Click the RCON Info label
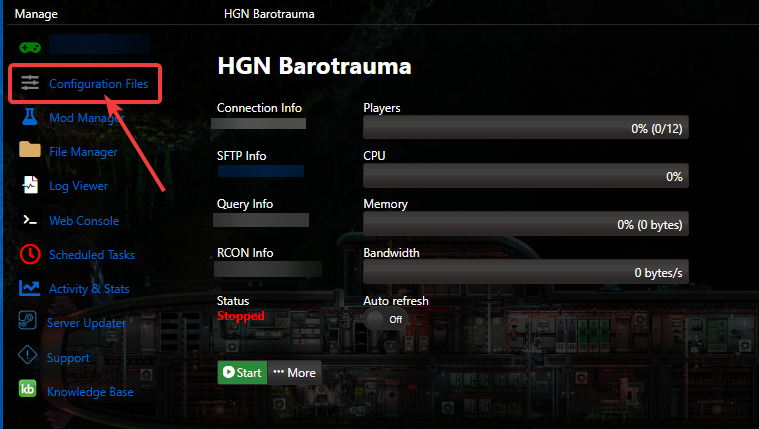 [x=245, y=253]
